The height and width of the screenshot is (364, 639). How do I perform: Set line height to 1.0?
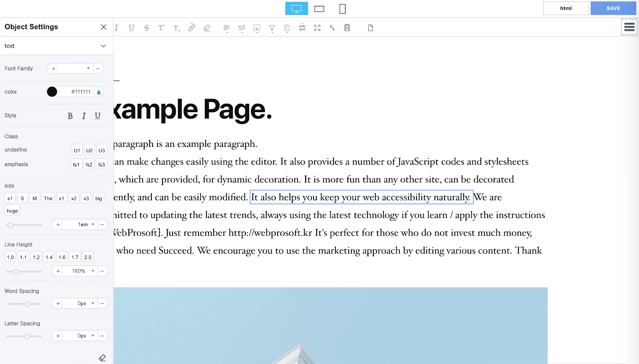tap(10, 257)
